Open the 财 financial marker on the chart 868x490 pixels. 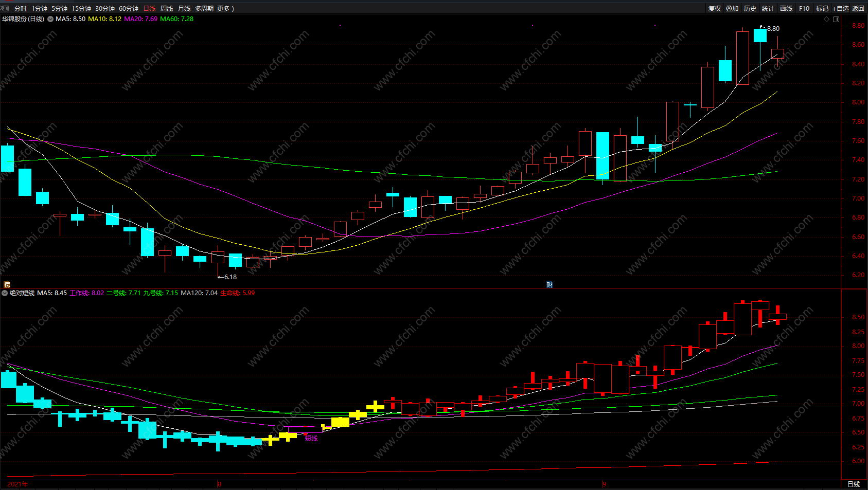tap(550, 284)
